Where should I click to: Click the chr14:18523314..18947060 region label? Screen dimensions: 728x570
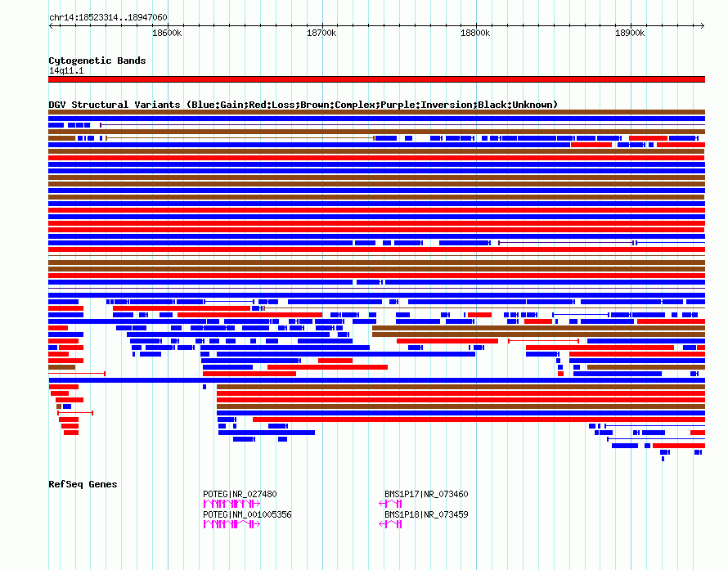108,17
